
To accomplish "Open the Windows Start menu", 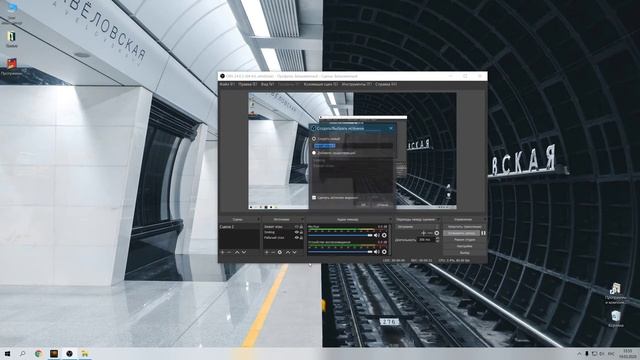I will 7,353.
